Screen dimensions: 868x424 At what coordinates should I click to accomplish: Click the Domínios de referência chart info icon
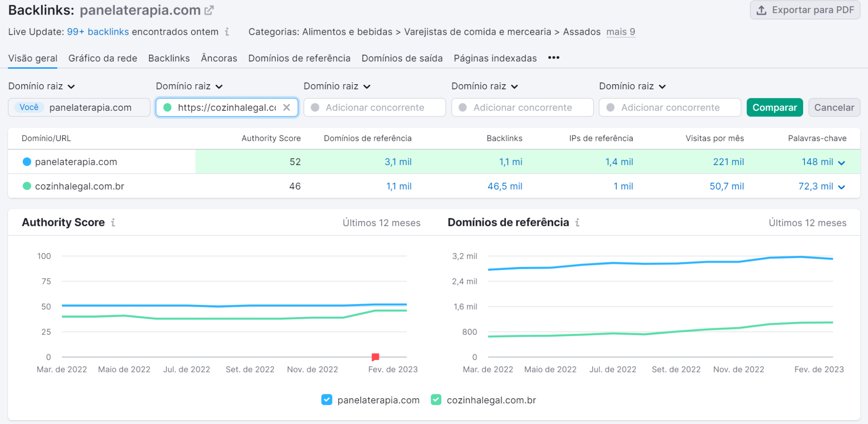pos(578,223)
